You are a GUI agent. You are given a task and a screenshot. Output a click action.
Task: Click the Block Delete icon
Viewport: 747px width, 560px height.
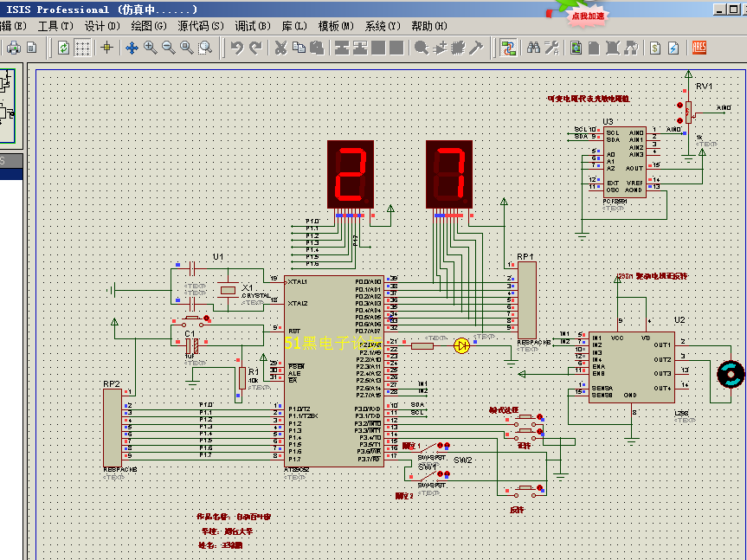[x=396, y=48]
